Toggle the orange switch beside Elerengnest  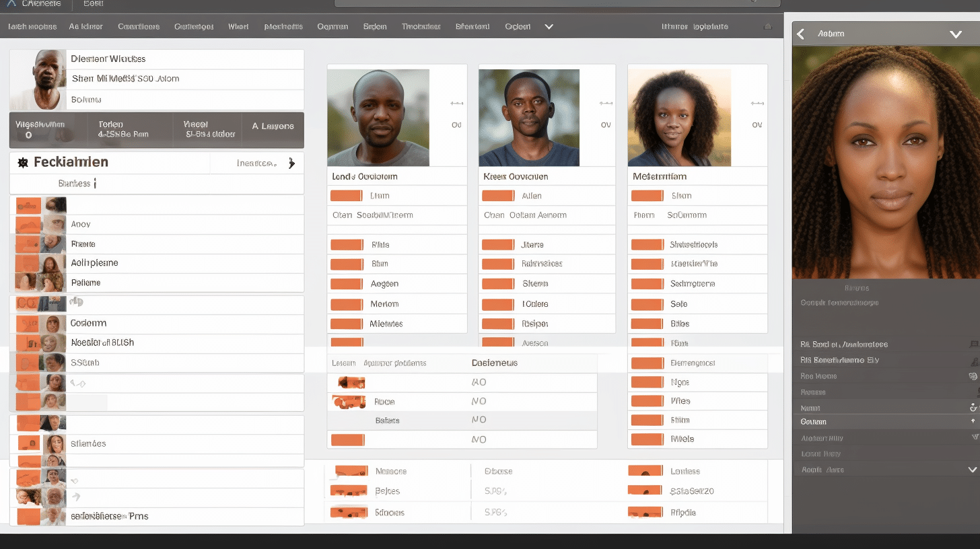(x=647, y=363)
